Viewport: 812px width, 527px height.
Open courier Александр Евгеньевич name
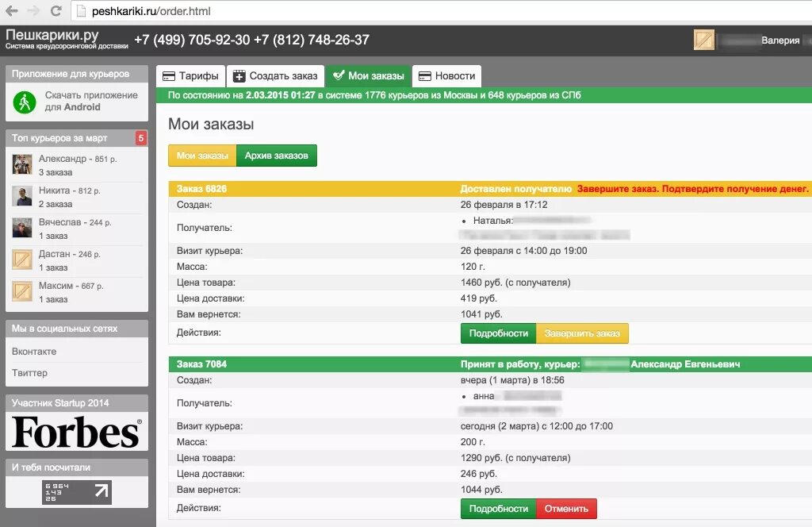pos(685,364)
